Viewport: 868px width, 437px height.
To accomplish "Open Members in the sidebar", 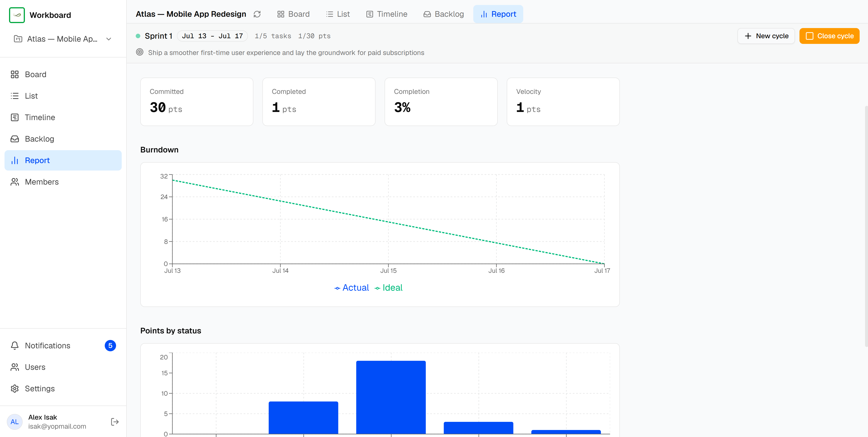I will 63,182.
